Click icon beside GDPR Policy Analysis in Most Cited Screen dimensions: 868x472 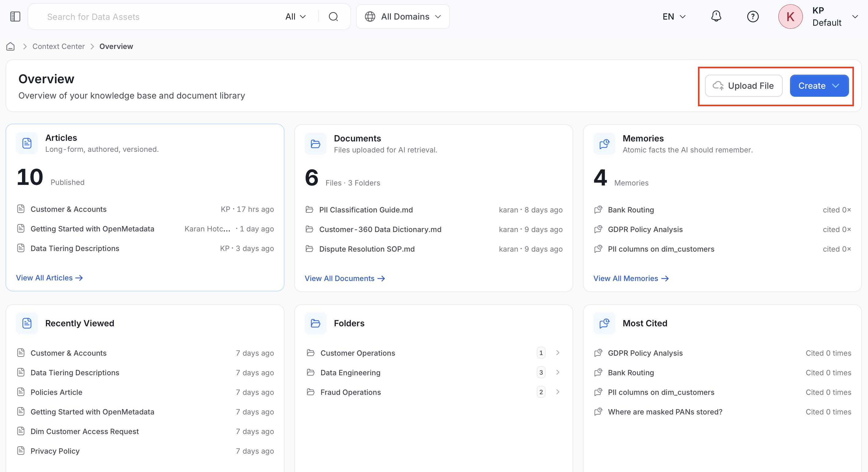pos(598,353)
